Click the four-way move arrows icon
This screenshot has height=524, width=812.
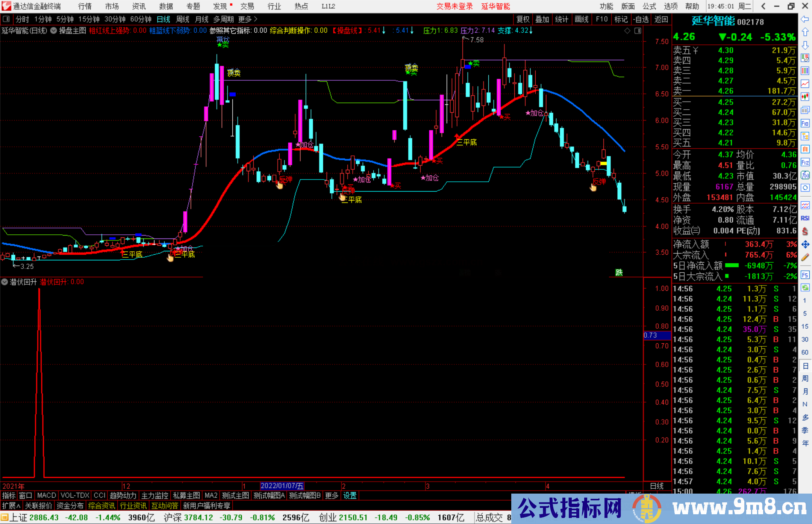(805, 245)
